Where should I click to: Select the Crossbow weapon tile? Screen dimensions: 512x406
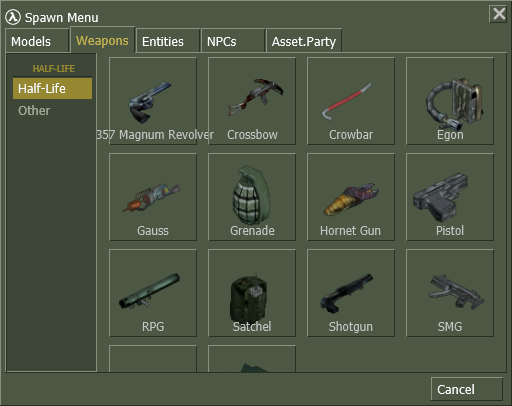coord(252,101)
